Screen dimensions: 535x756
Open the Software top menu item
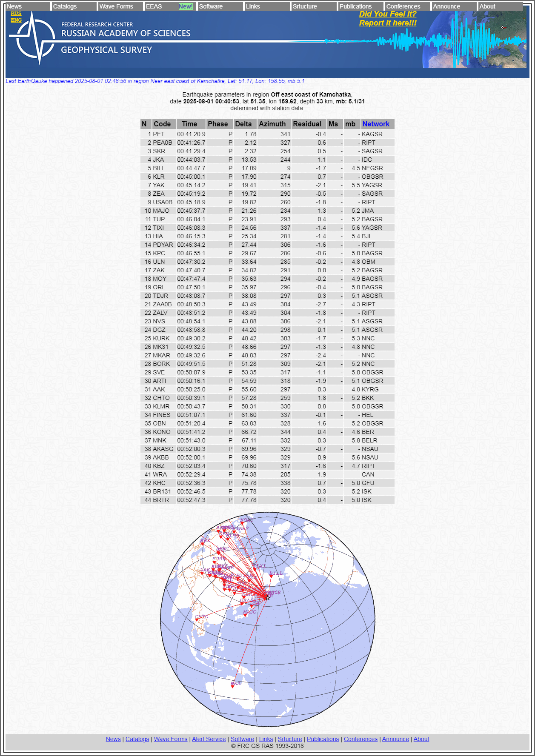[211, 6]
